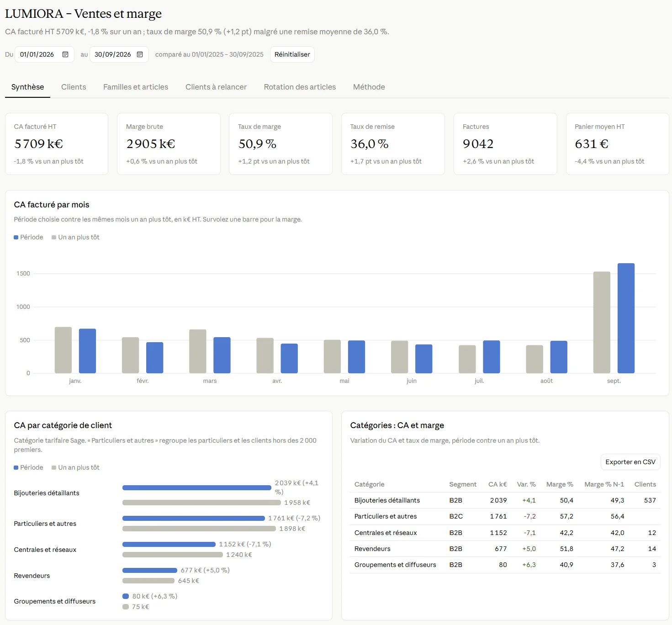
Task: Select the Groupements et diffuseurs table row name
Action: [395, 565]
